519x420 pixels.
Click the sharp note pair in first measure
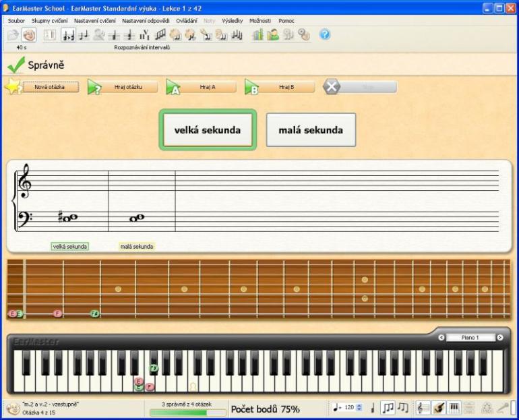click(x=68, y=217)
